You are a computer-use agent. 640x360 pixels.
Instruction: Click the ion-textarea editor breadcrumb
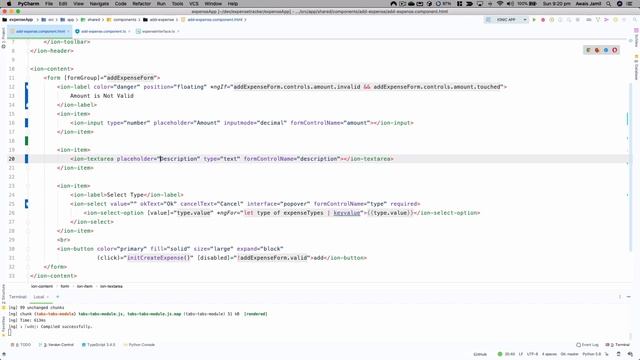(111, 287)
